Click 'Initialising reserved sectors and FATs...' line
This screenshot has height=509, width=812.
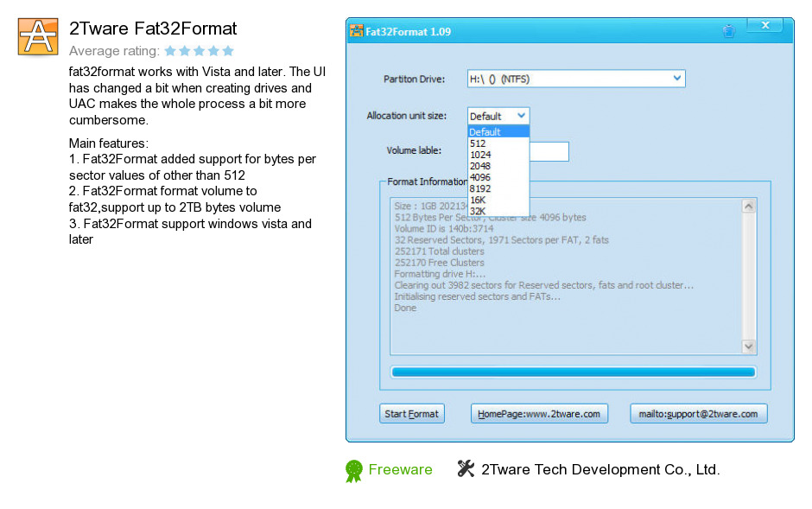click(477, 296)
